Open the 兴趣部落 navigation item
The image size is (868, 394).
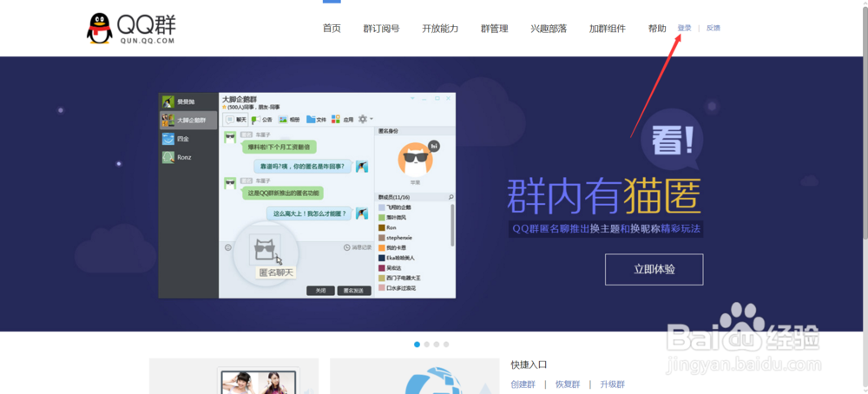pyautogui.click(x=549, y=29)
